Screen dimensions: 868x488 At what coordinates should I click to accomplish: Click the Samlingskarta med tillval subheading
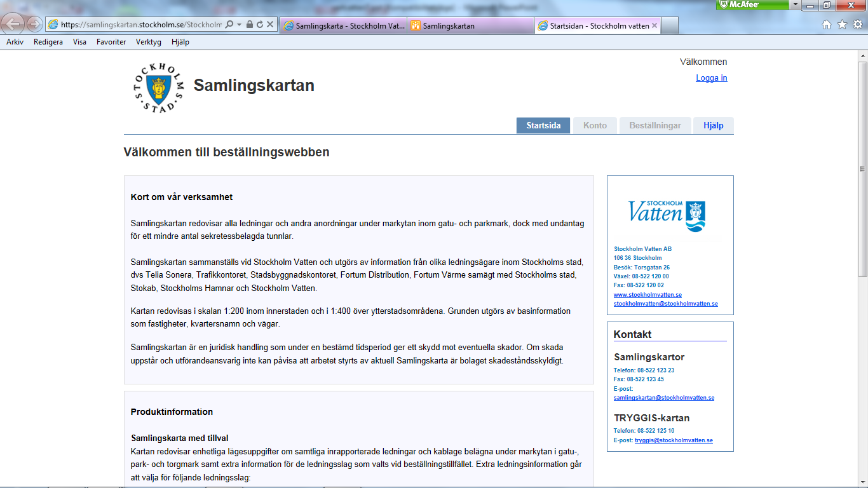point(180,438)
